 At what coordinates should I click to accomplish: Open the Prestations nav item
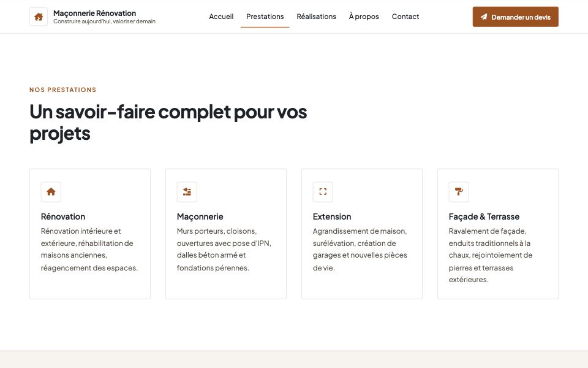pyautogui.click(x=265, y=17)
